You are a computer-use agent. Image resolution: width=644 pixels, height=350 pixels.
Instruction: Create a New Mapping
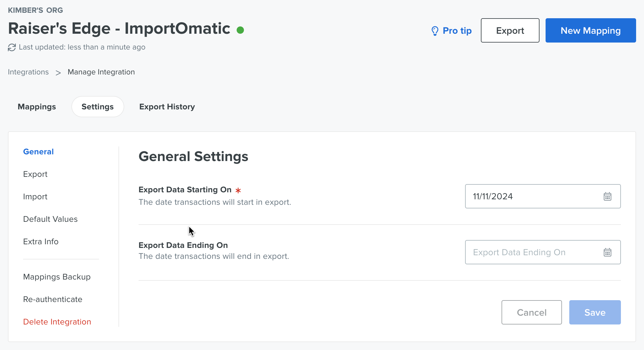pos(591,30)
